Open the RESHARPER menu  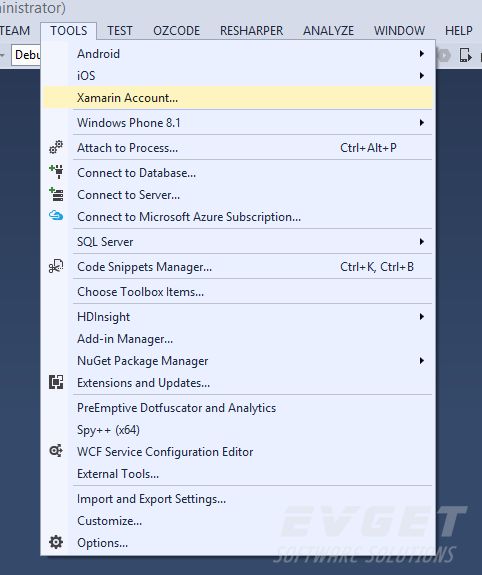point(252,30)
